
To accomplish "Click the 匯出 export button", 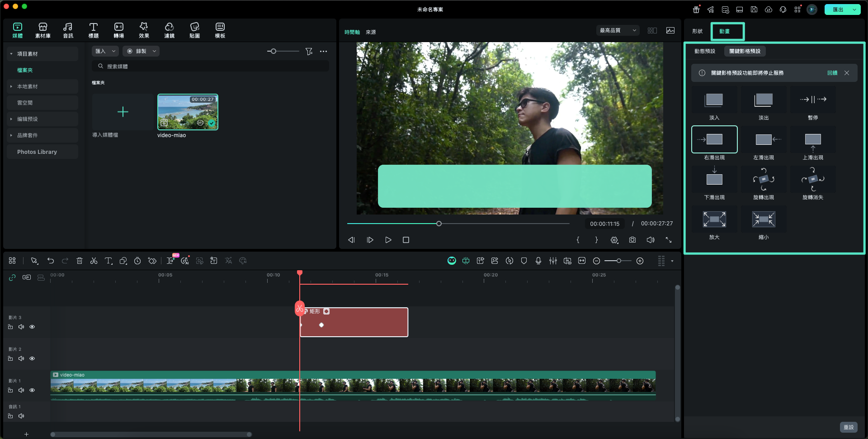I will pyautogui.click(x=838, y=10).
